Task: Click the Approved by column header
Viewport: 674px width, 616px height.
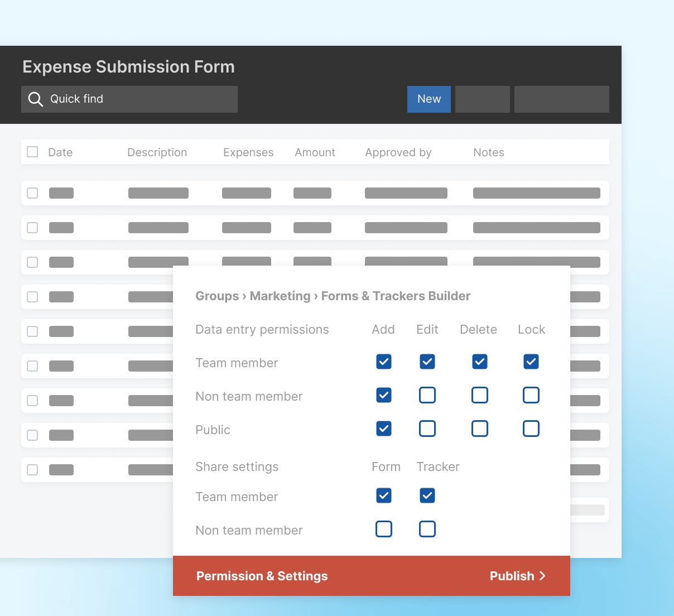Action: (x=398, y=152)
